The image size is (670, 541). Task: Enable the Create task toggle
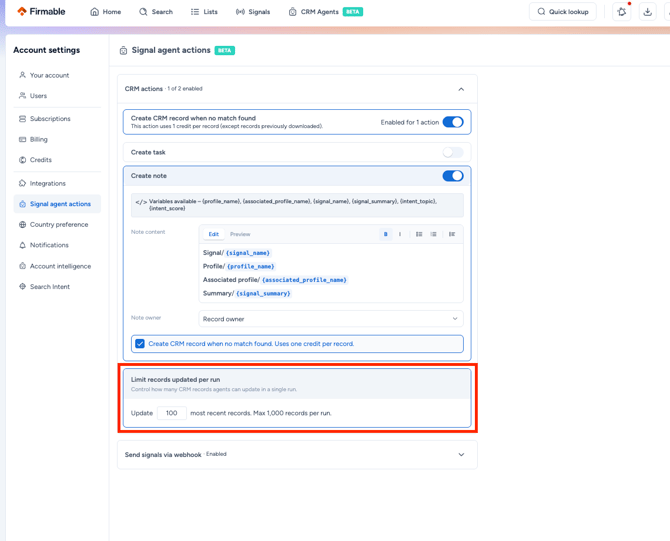[453, 152]
